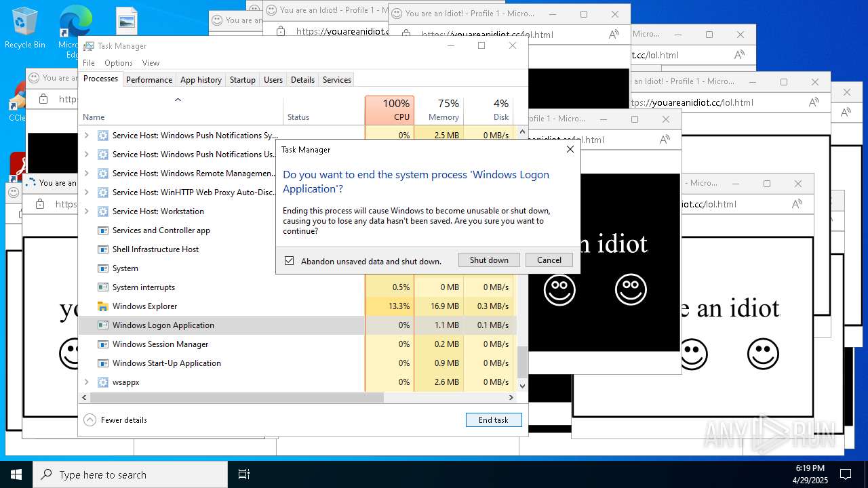Screen dimensions: 868x488
Task: Cancel the end process dialog
Action: click(x=549, y=260)
